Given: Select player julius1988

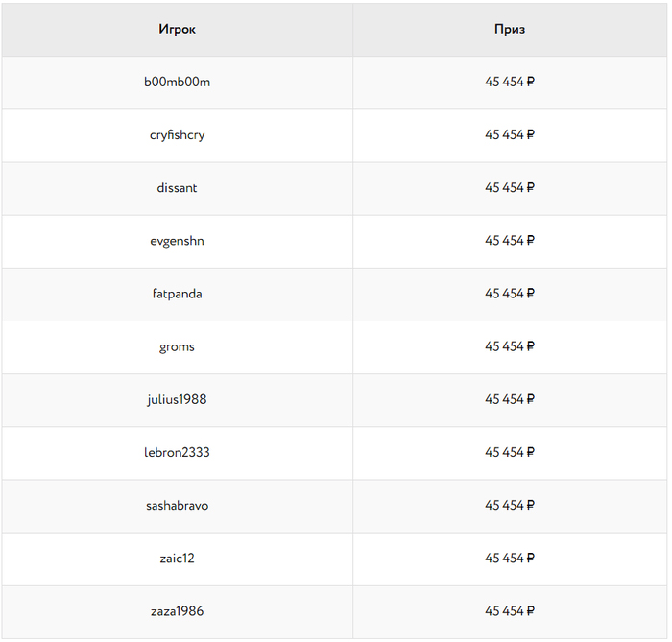Looking at the screenshot, I should coord(177,399).
